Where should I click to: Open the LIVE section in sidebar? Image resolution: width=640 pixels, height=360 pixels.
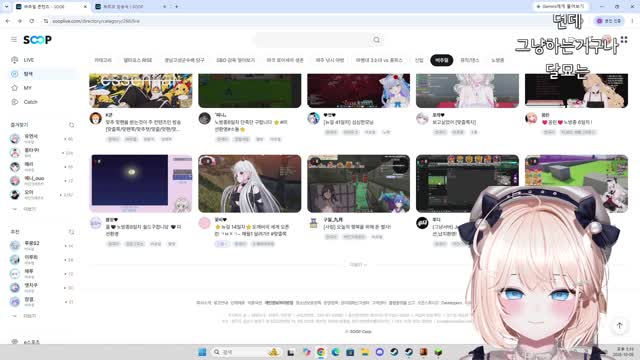point(29,60)
